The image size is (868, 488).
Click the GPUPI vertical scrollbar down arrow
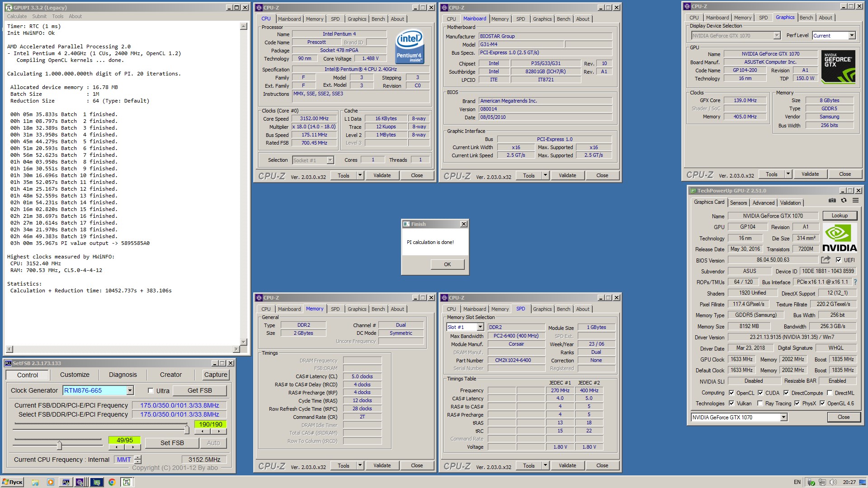point(244,342)
